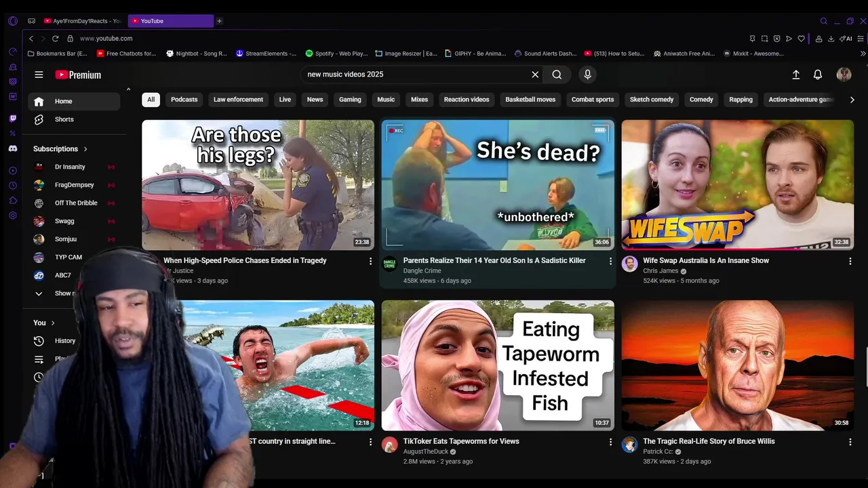868x488 pixels.
Task: Reveal more filter chips with the right arrow
Action: pos(852,100)
